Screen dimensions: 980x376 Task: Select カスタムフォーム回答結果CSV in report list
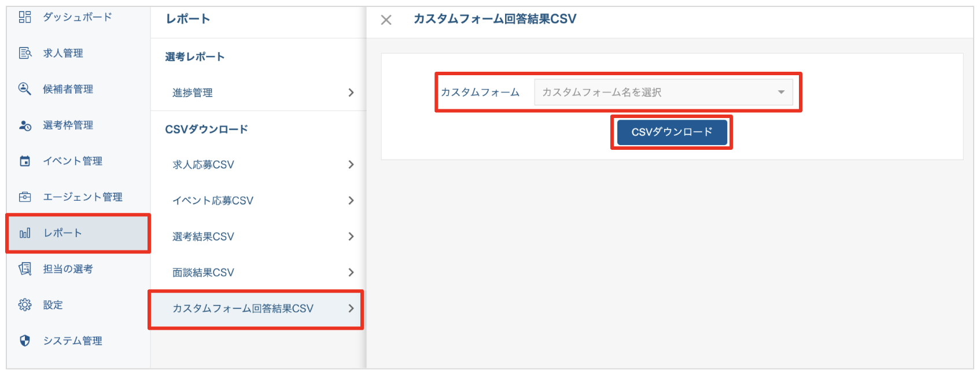pos(243,309)
